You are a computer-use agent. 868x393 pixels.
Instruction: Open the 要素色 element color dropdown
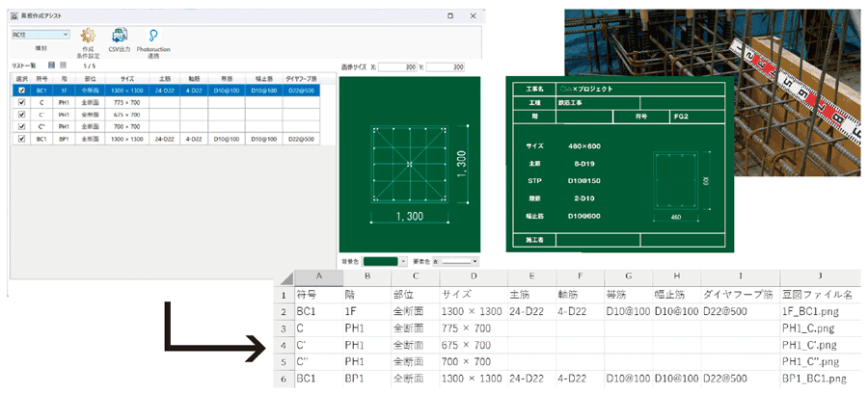(x=455, y=261)
